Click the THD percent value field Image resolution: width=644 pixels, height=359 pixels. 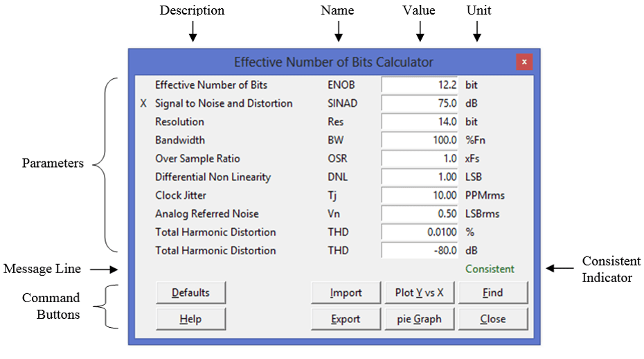point(420,232)
